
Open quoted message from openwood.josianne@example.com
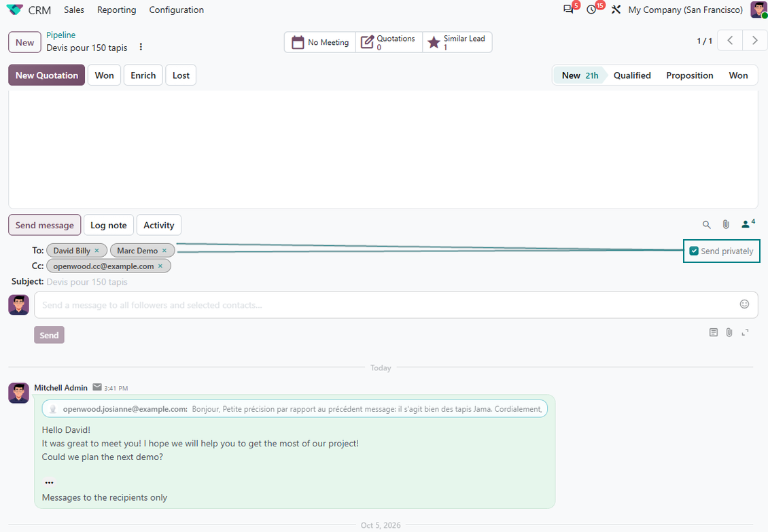[x=294, y=408]
